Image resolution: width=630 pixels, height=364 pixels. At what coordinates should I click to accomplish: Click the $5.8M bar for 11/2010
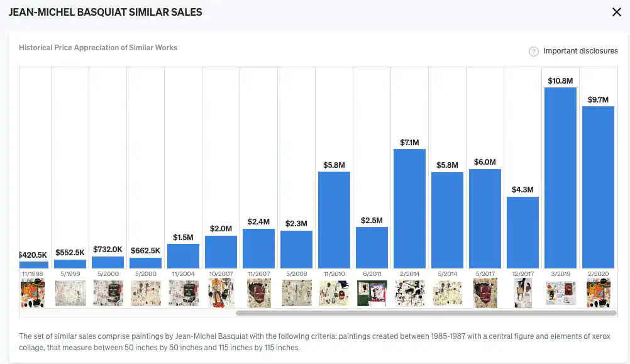(334, 220)
